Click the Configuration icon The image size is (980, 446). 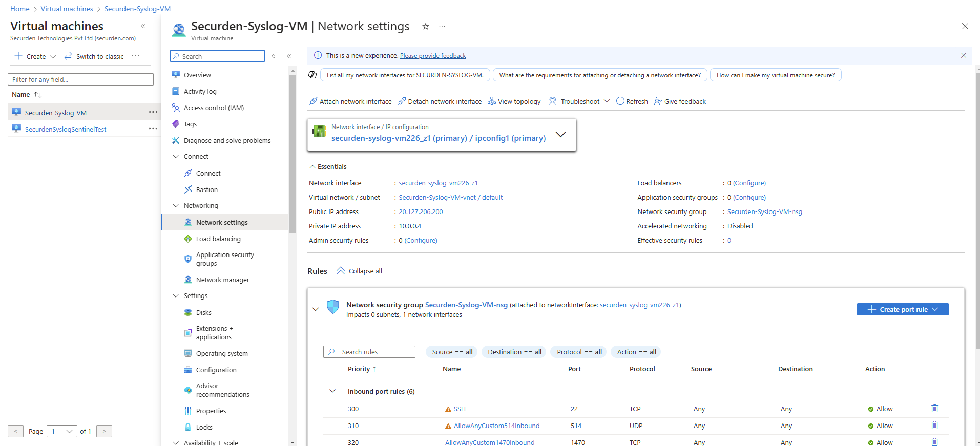click(188, 370)
